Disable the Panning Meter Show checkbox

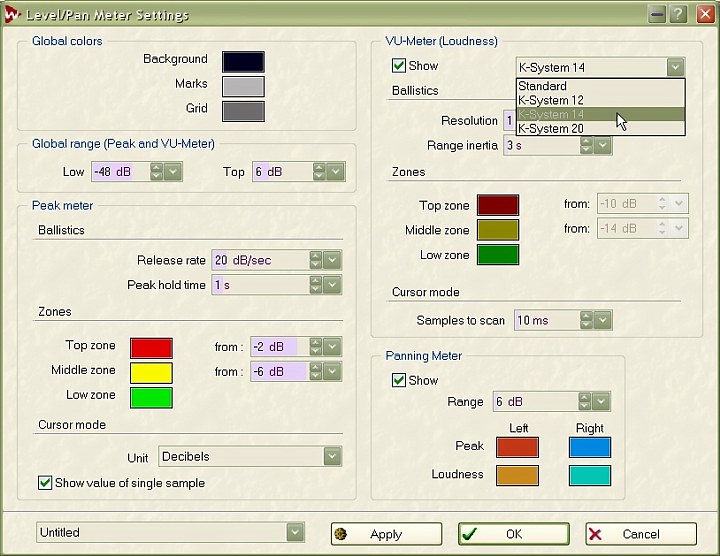[400, 381]
